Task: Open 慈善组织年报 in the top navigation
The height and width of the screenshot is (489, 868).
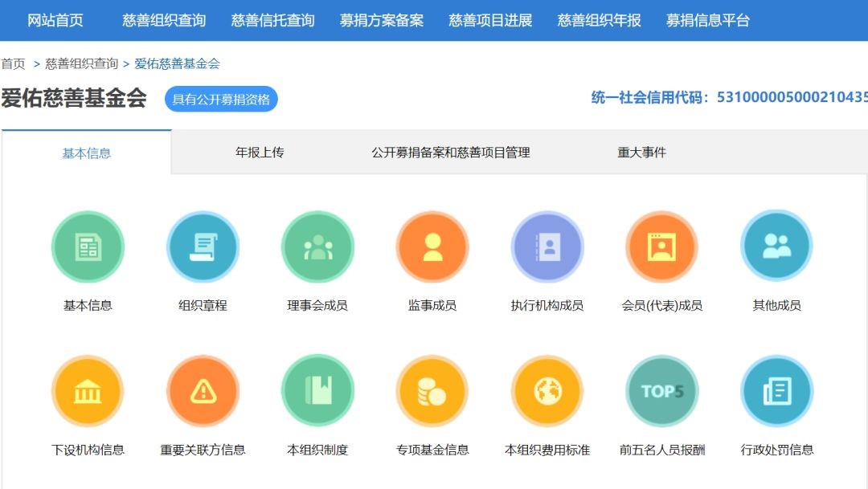Action: click(599, 20)
